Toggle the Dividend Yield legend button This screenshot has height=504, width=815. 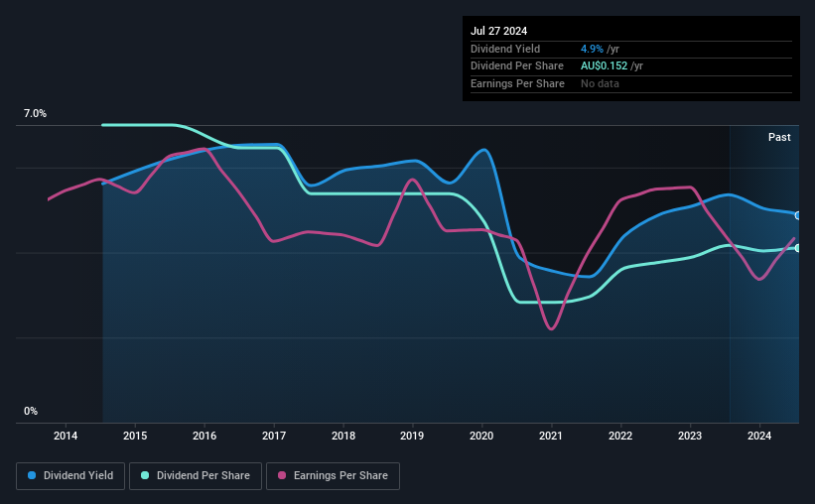pyautogui.click(x=70, y=476)
